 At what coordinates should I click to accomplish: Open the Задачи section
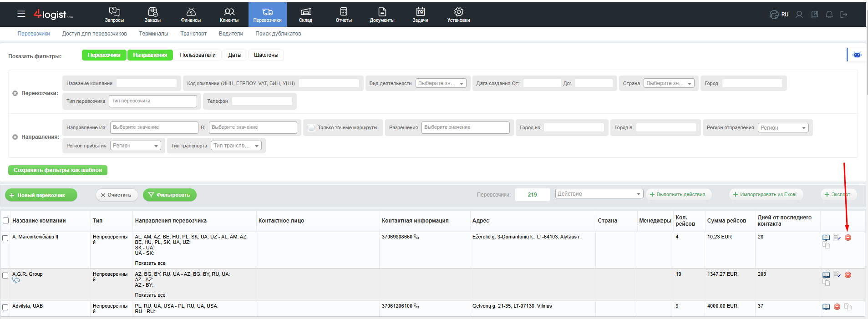pyautogui.click(x=420, y=15)
